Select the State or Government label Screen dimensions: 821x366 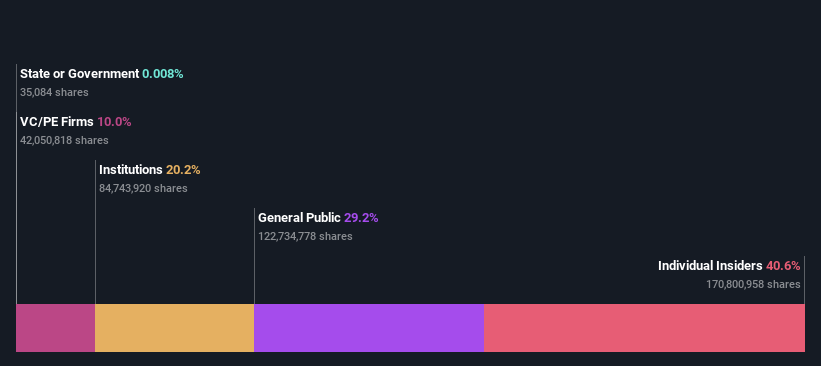(80, 74)
